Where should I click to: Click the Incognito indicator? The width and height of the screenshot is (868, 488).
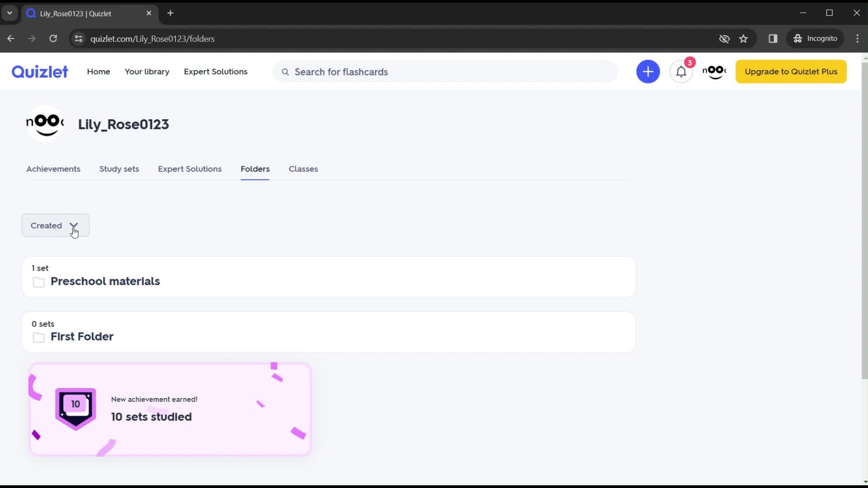[816, 38]
